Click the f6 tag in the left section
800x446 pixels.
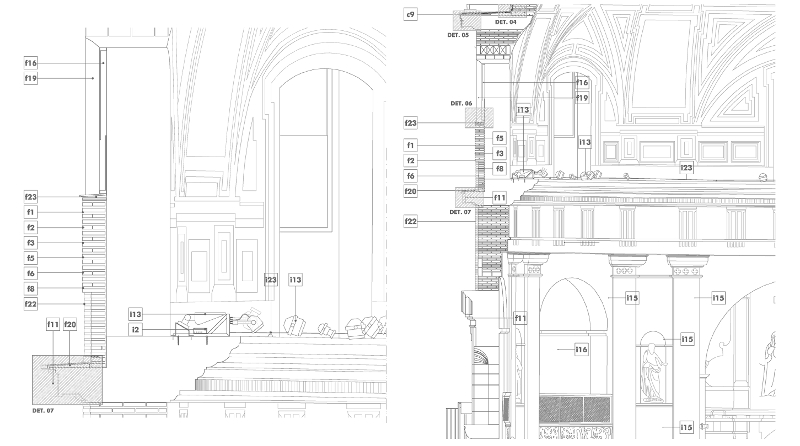coord(31,273)
